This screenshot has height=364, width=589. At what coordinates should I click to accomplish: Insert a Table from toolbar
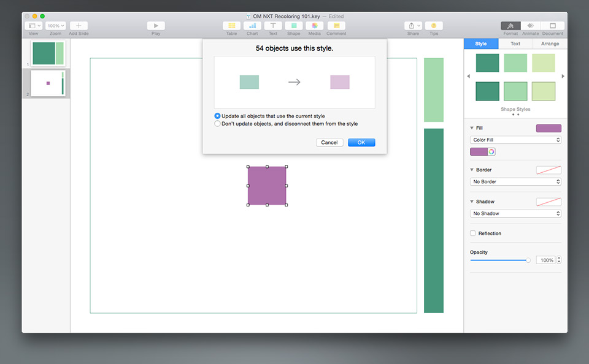click(231, 26)
